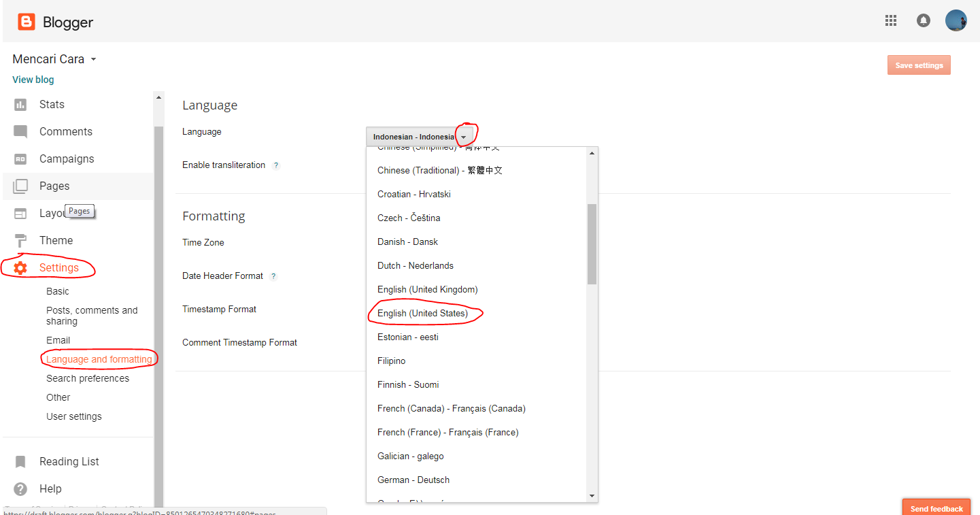Show help for Enable transliteration

(x=276, y=165)
